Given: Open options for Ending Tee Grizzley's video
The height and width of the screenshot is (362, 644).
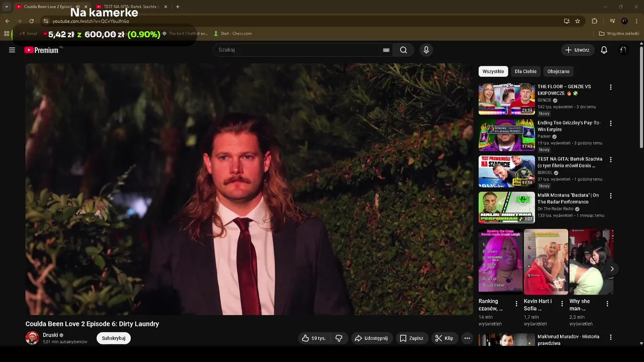Looking at the screenshot, I should (x=611, y=123).
